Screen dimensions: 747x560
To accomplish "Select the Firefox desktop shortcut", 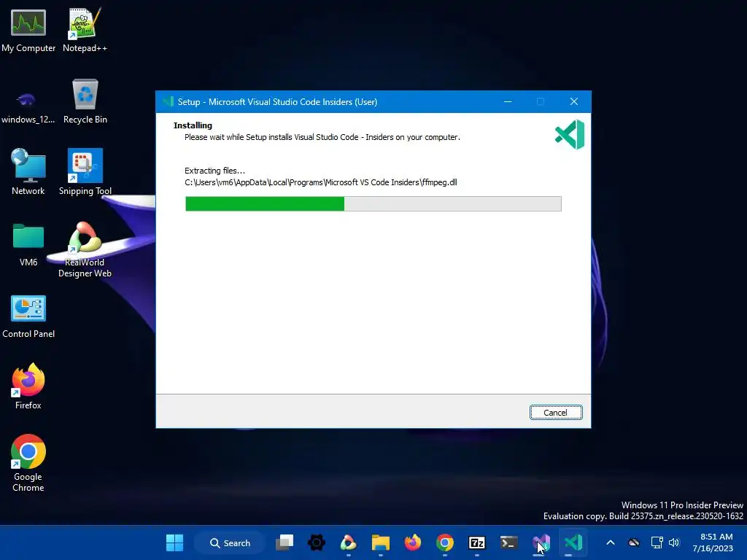I will (x=28, y=386).
